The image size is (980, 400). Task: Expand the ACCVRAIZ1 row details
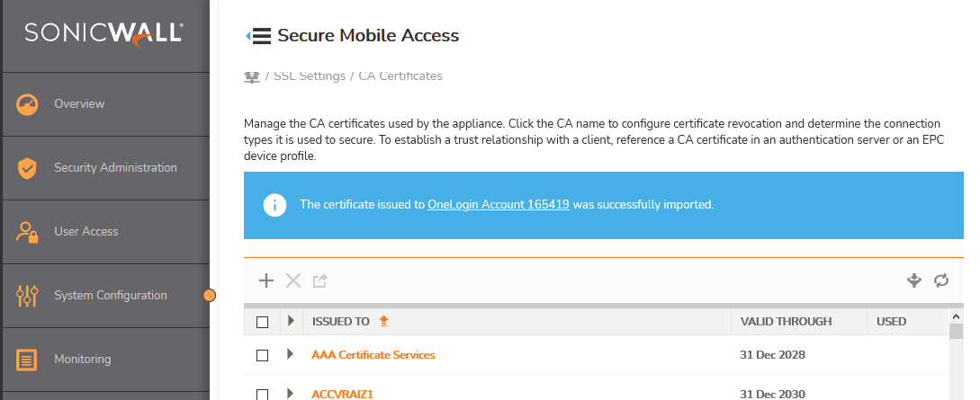pos(290,393)
